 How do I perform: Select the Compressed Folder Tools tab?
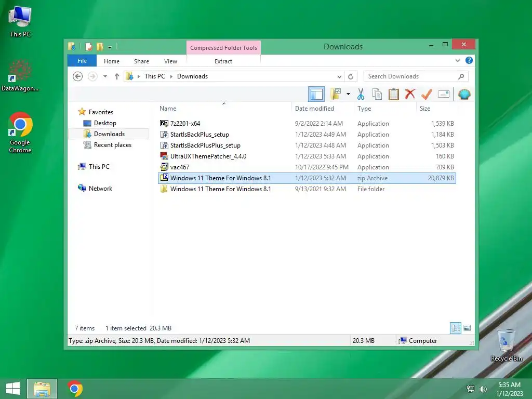223,48
